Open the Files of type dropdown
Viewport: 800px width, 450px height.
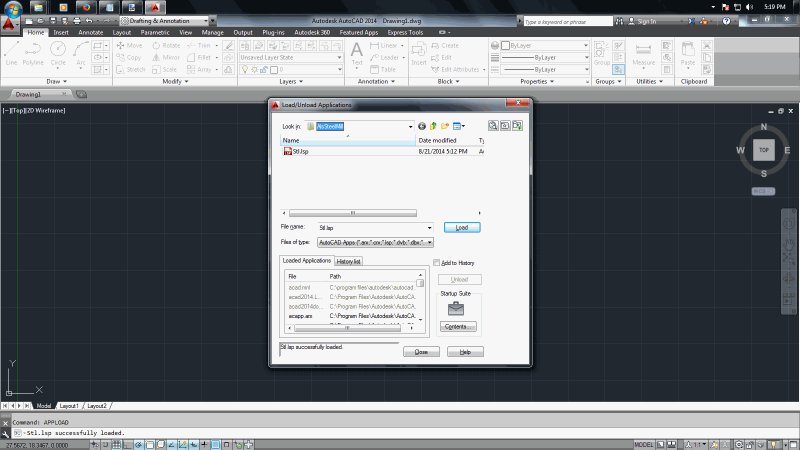click(430, 243)
